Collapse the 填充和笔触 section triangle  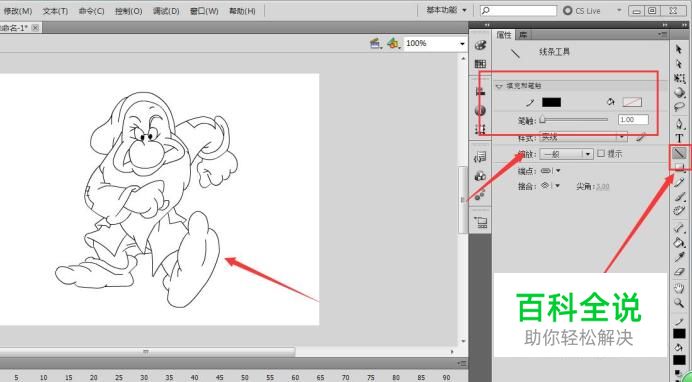point(499,86)
